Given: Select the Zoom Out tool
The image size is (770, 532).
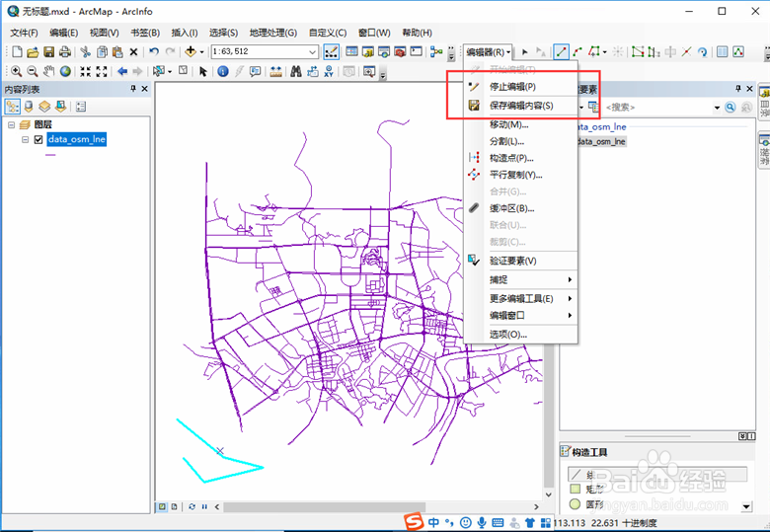Looking at the screenshot, I should [33, 72].
